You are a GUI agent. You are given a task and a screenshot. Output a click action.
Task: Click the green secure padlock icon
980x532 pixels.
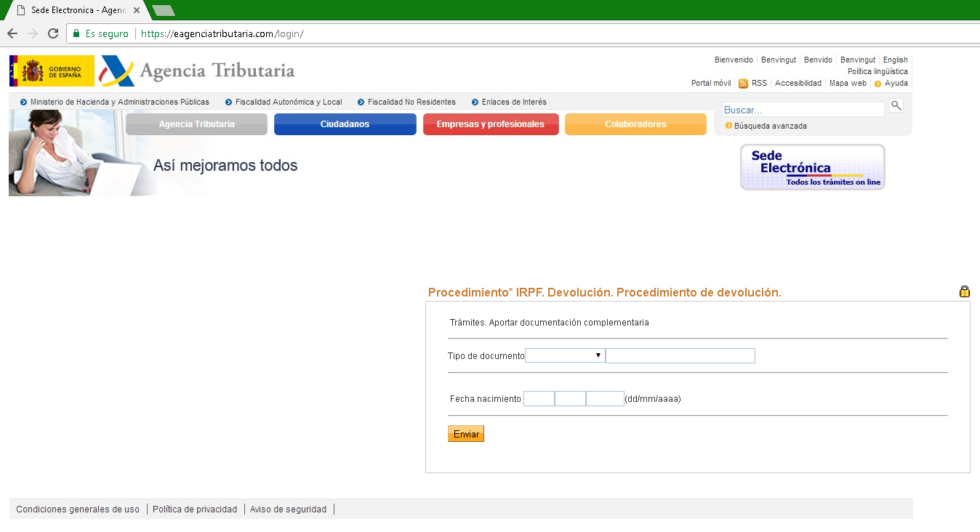tap(76, 33)
